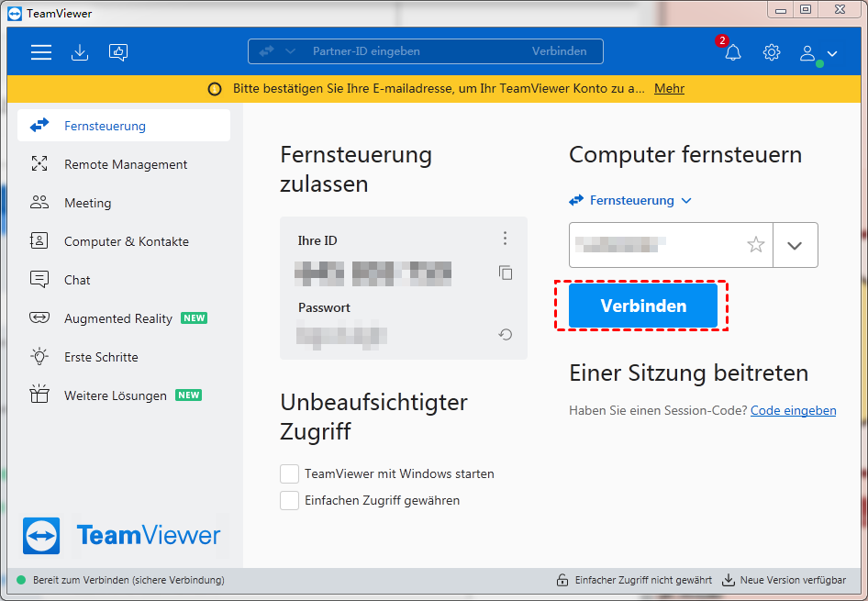
Task: Open settings gear icon
Action: tap(772, 52)
